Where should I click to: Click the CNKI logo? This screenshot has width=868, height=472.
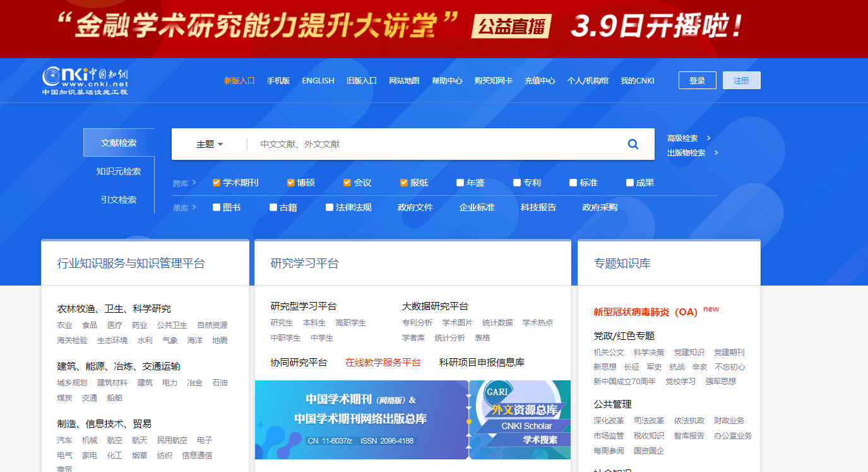tap(85, 80)
